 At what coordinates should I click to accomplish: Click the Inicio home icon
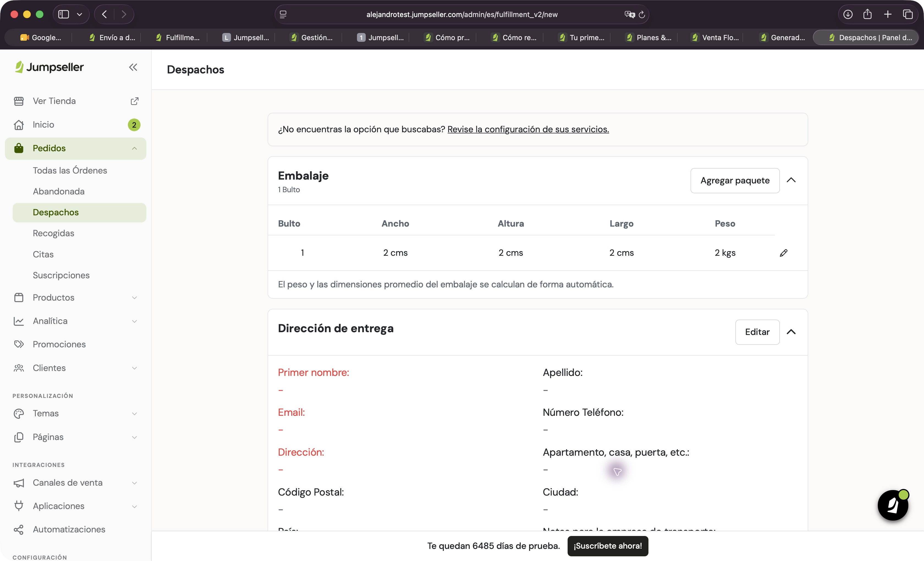point(19,125)
